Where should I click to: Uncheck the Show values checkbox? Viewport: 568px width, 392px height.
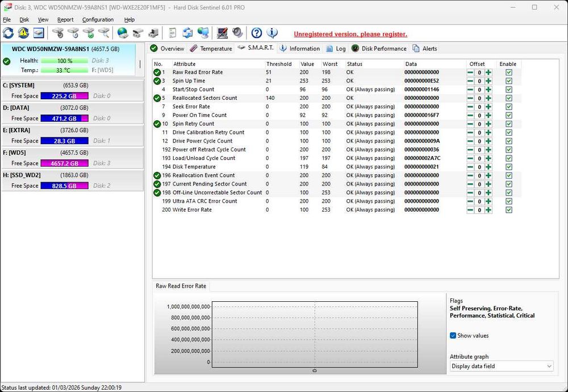453,335
